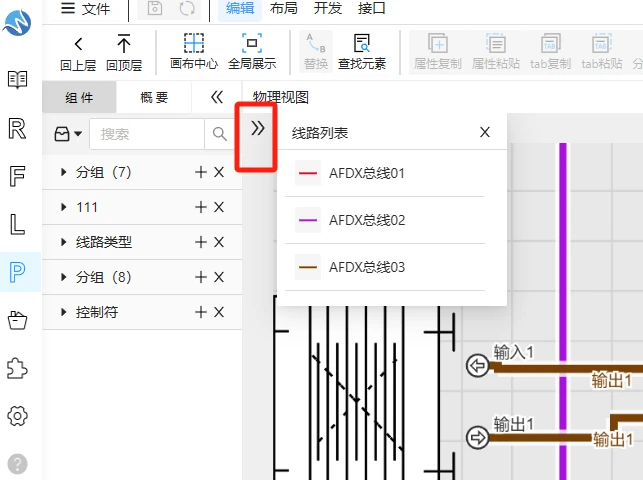Switch to the 组件 panel tab
The width and height of the screenshot is (643, 480).
79,97
